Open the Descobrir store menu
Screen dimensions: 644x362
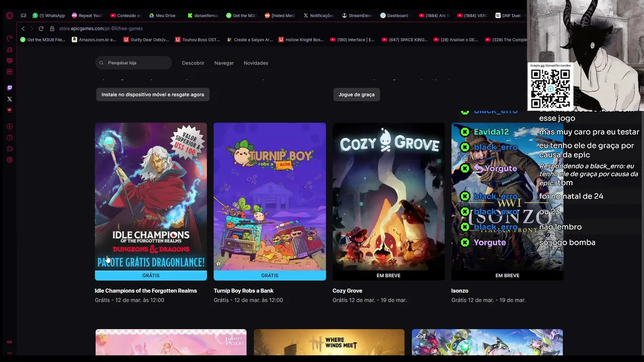coord(193,63)
